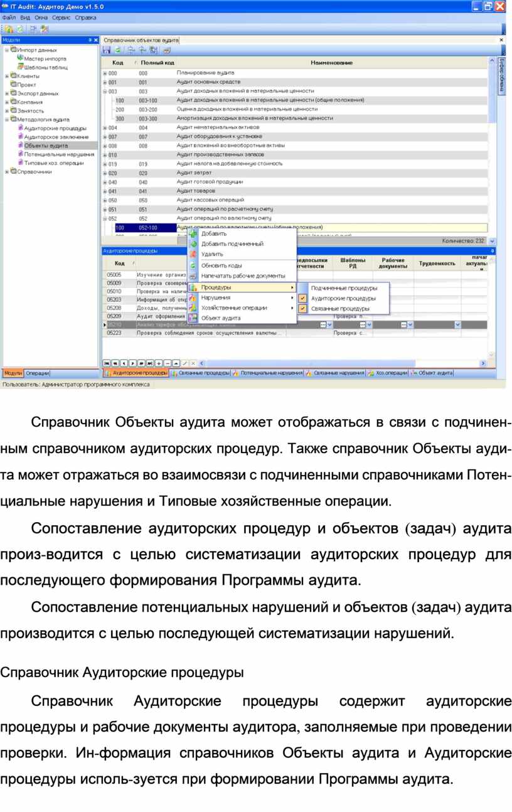Screen dimensions: 512x812
Task: Click the Мастер импорта wizard icon
Action: coord(20,58)
